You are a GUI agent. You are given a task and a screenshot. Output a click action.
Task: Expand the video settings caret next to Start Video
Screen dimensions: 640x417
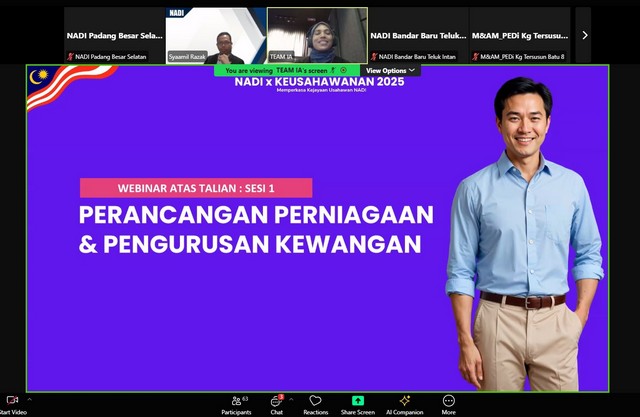pyautogui.click(x=29, y=400)
